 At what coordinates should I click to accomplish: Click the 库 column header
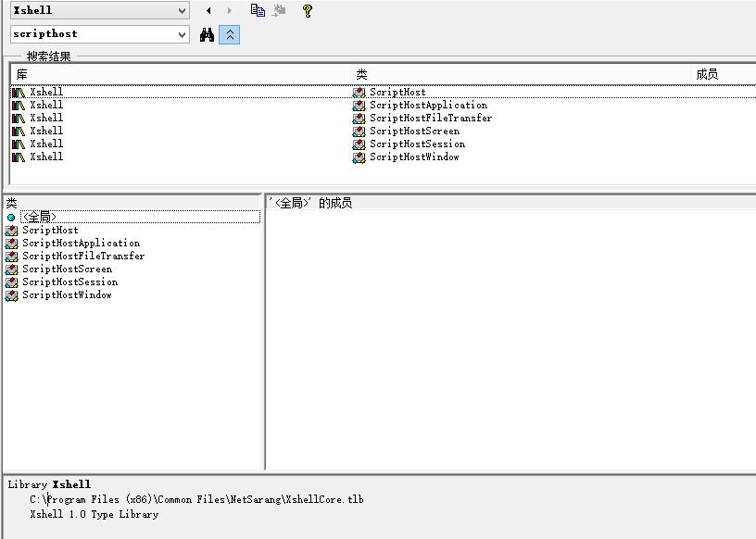point(181,74)
